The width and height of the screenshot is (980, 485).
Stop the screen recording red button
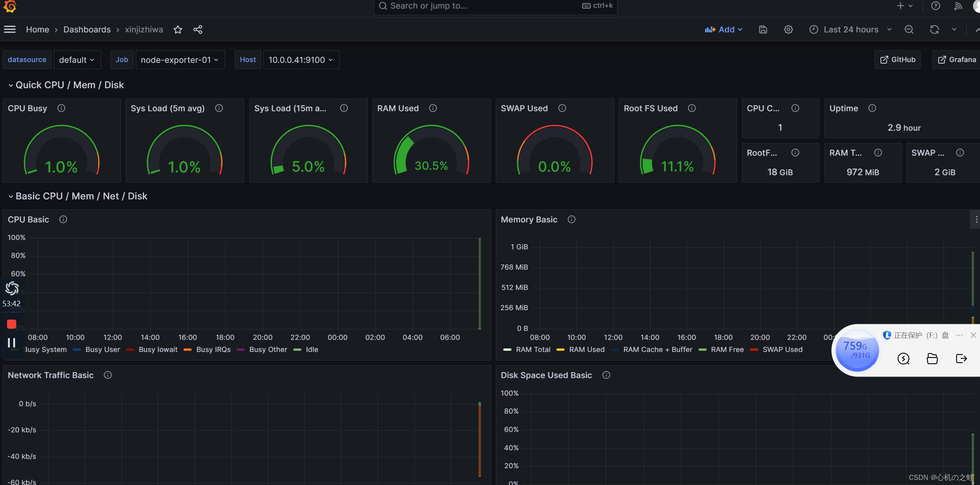(x=11, y=324)
